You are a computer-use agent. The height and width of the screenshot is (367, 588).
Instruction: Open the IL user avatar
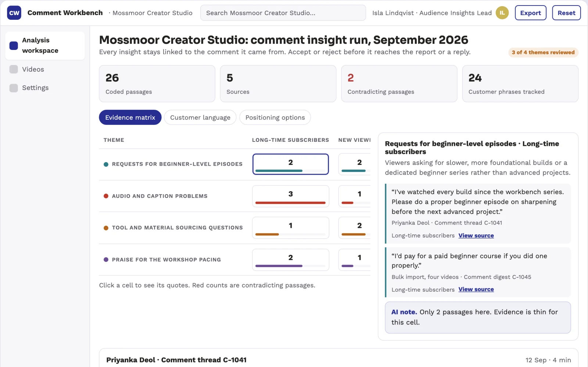(502, 13)
